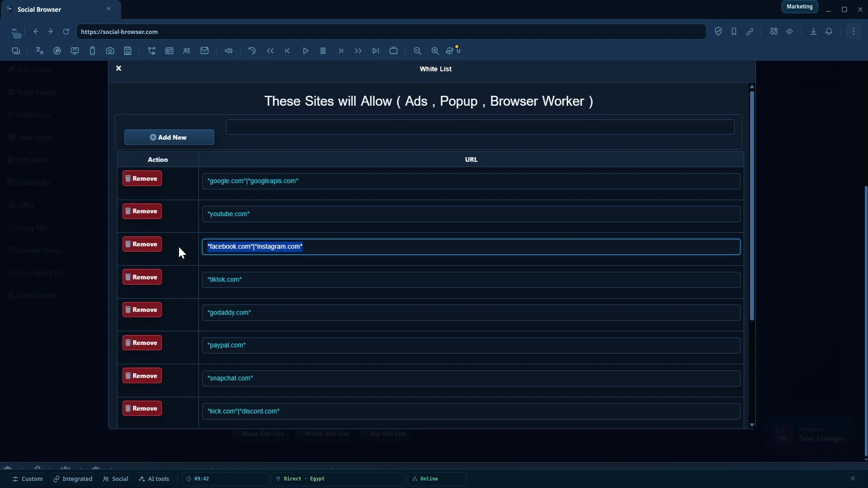Click the address bar URL

(x=391, y=32)
